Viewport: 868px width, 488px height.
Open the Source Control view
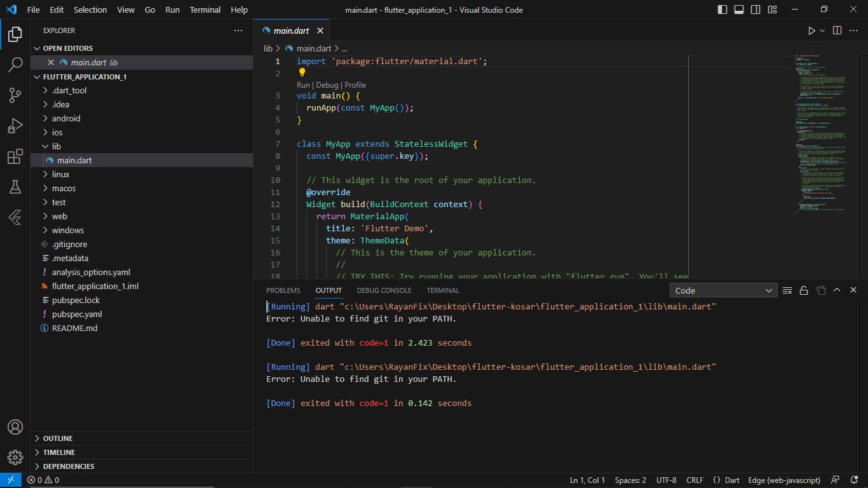[x=15, y=95]
